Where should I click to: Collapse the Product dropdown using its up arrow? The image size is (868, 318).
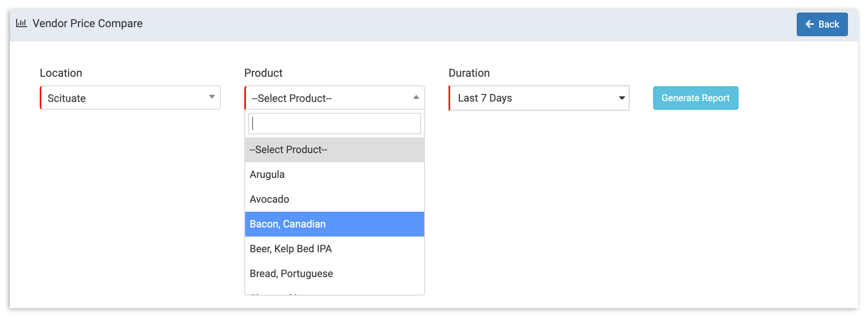point(416,97)
